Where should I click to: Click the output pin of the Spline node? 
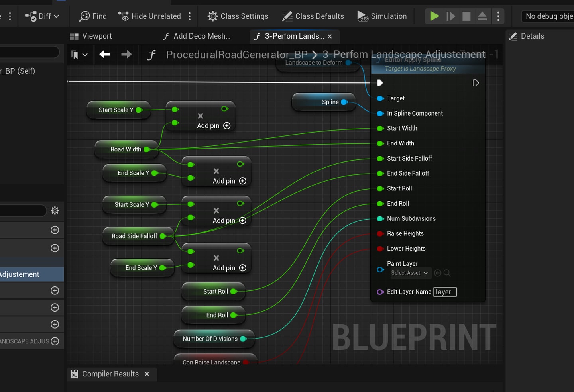tap(344, 102)
